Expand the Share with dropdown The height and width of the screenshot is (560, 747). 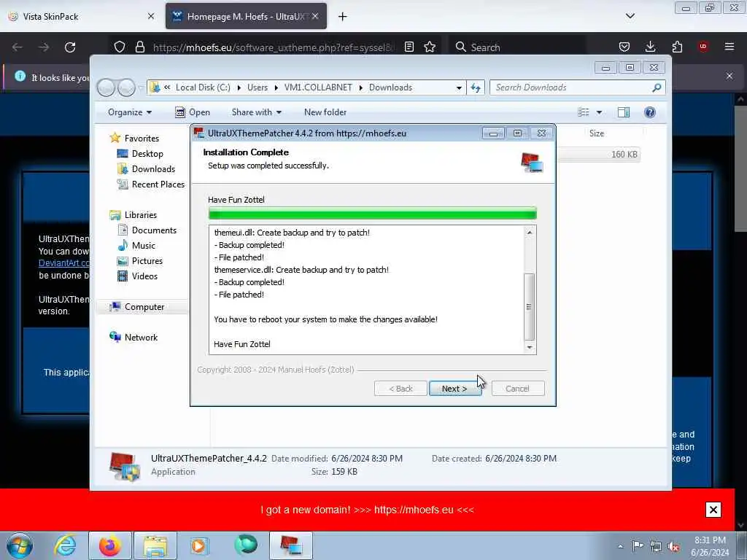(x=256, y=112)
